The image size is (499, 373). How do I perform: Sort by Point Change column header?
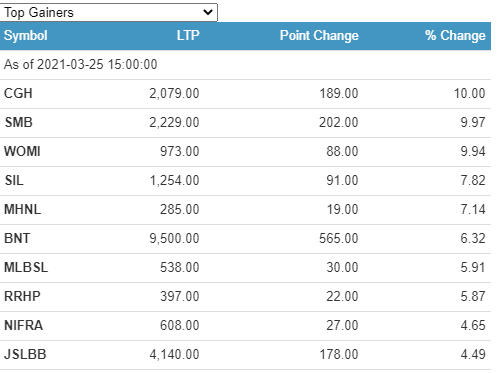pyautogui.click(x=319, y=35)
